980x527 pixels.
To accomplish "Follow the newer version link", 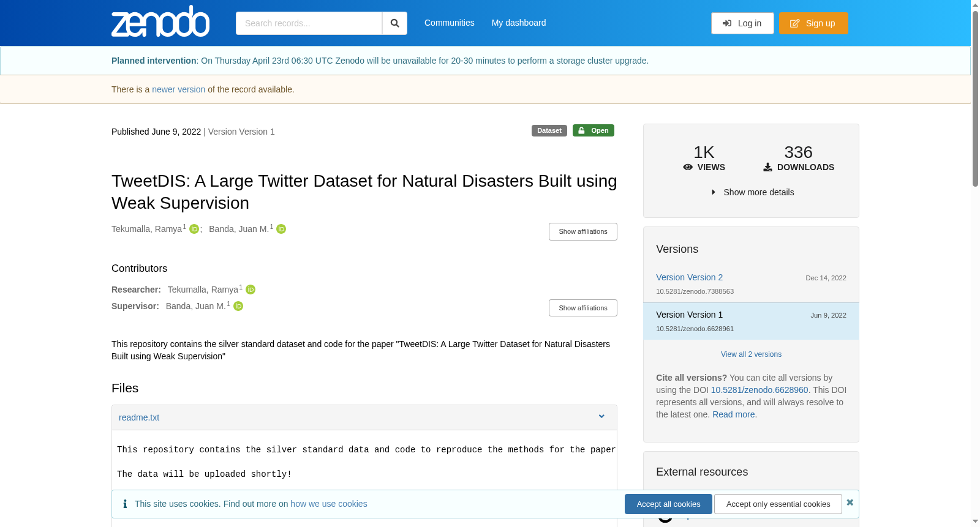I will [178, 89].
